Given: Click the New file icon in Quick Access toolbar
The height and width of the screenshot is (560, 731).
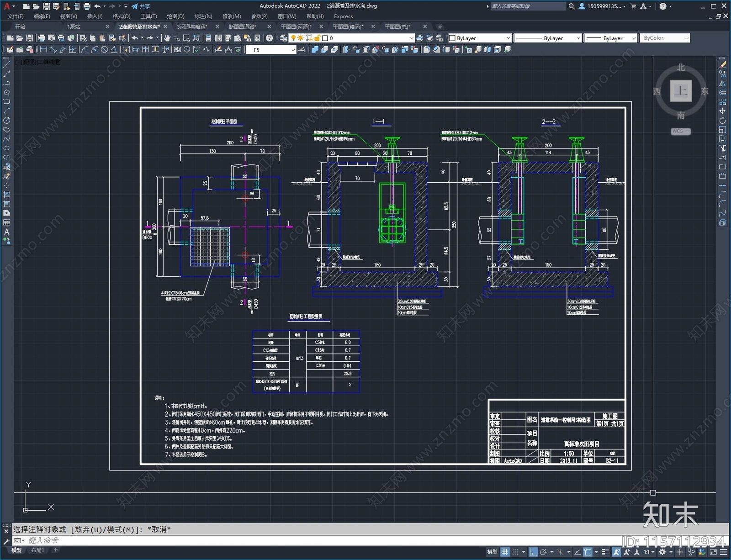Looking at the screenshot, I should [x=26, y=6].
